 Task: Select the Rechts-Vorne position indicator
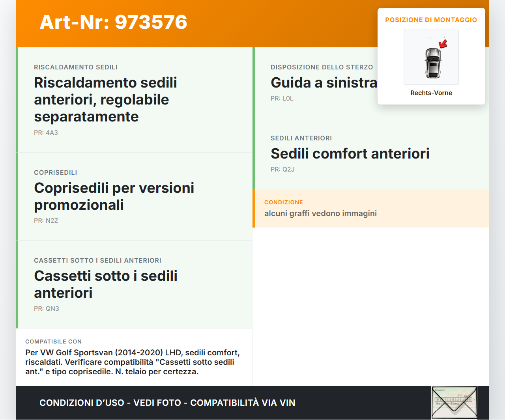431,93
